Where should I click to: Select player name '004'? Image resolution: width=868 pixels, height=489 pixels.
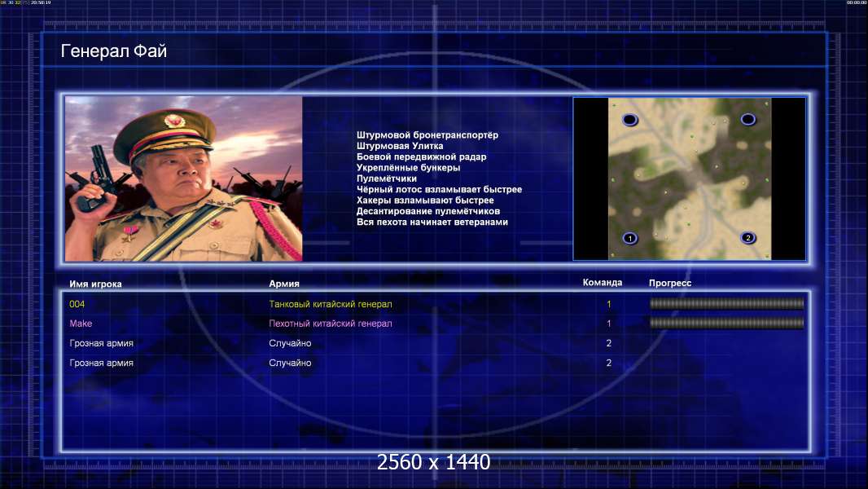coord(77,304)
